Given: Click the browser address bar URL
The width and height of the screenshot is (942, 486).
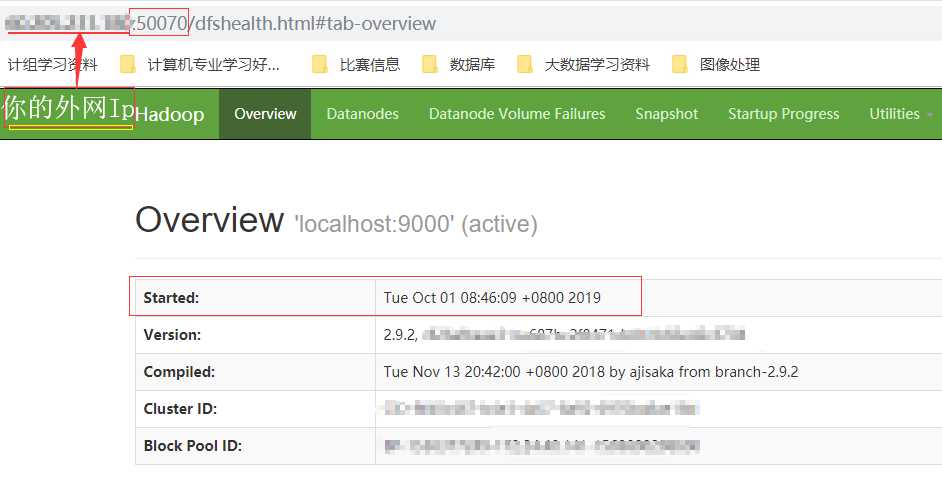Looking at the screenshot, I should 221,23.
